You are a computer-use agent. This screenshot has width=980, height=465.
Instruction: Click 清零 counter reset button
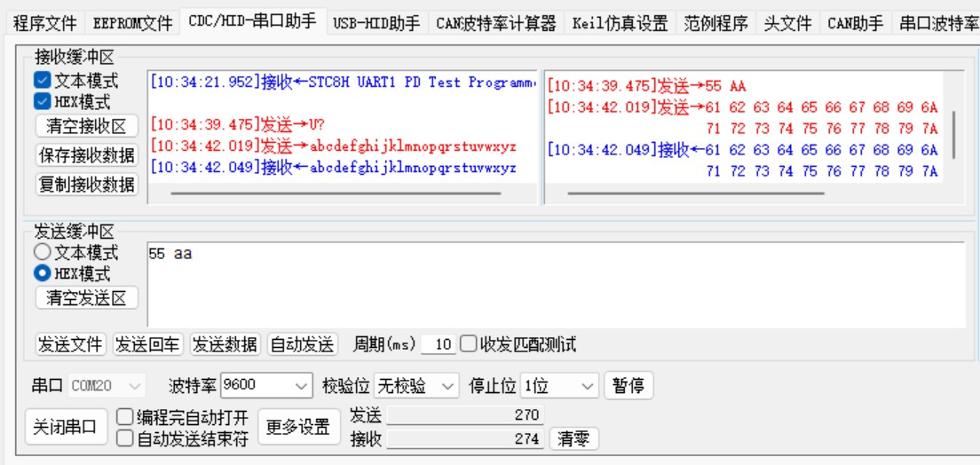coord(573,439)
